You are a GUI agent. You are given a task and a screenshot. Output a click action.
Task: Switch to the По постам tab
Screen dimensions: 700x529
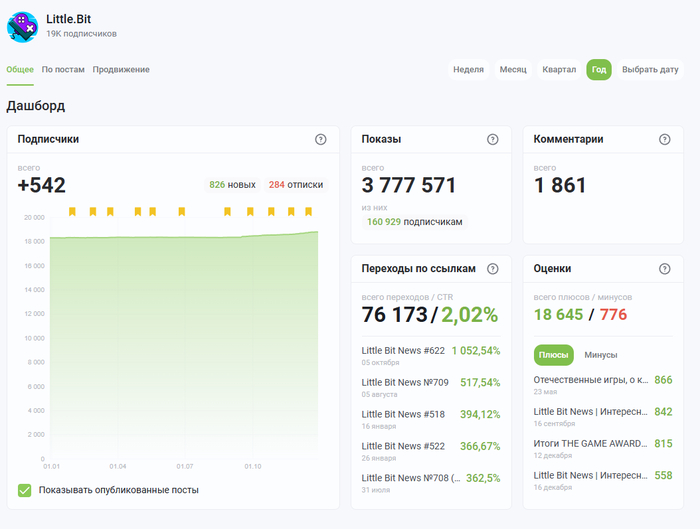tap(62, 70)
